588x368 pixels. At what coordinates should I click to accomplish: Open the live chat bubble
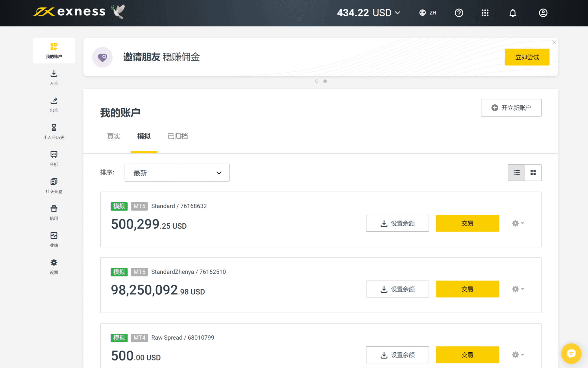click(x=571, y=353)
